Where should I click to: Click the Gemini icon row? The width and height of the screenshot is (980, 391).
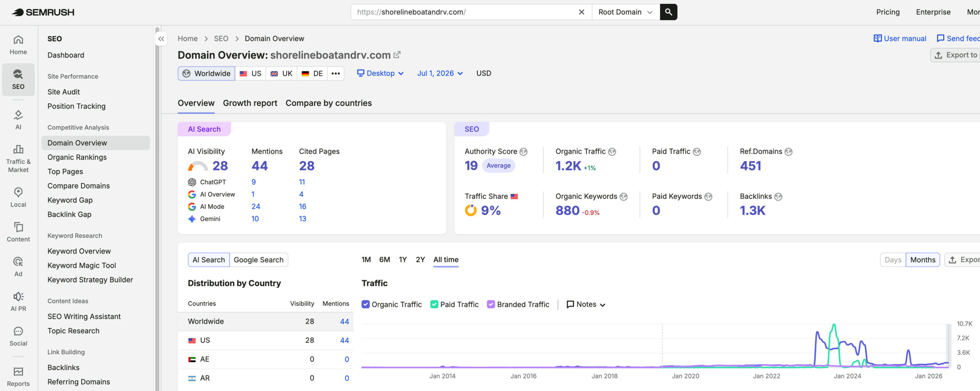(x=192, y=219)
